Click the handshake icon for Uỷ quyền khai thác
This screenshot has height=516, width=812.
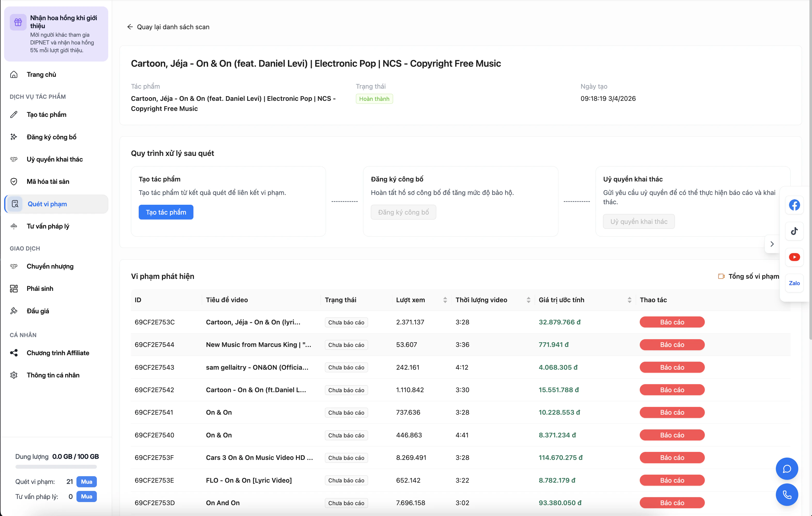point(14,159)
